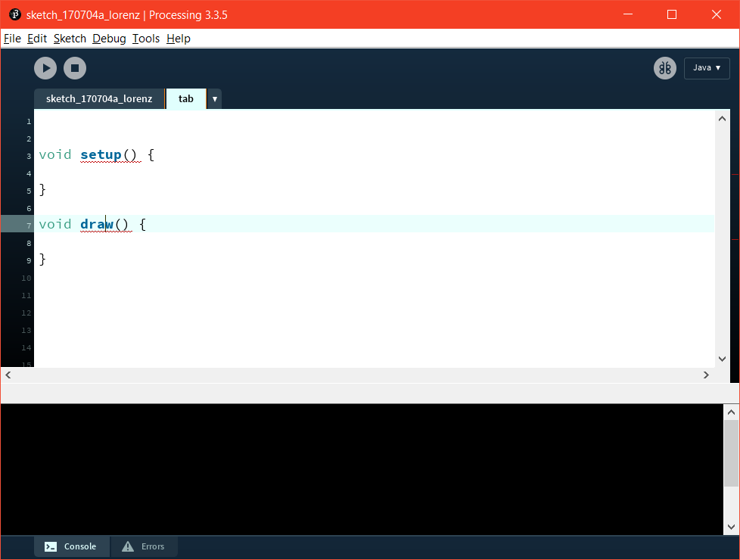This screenshot has width=740, height=560.
Task: Maximize the Processing window
Action: (x=672, y=14)
